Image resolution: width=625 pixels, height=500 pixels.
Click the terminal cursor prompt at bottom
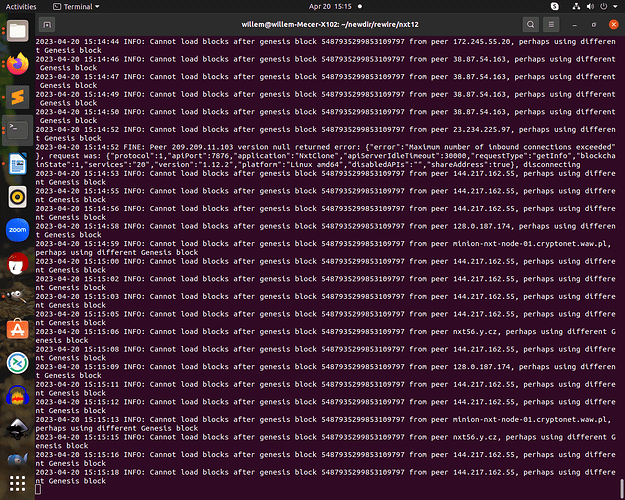[x=38, y=489]
